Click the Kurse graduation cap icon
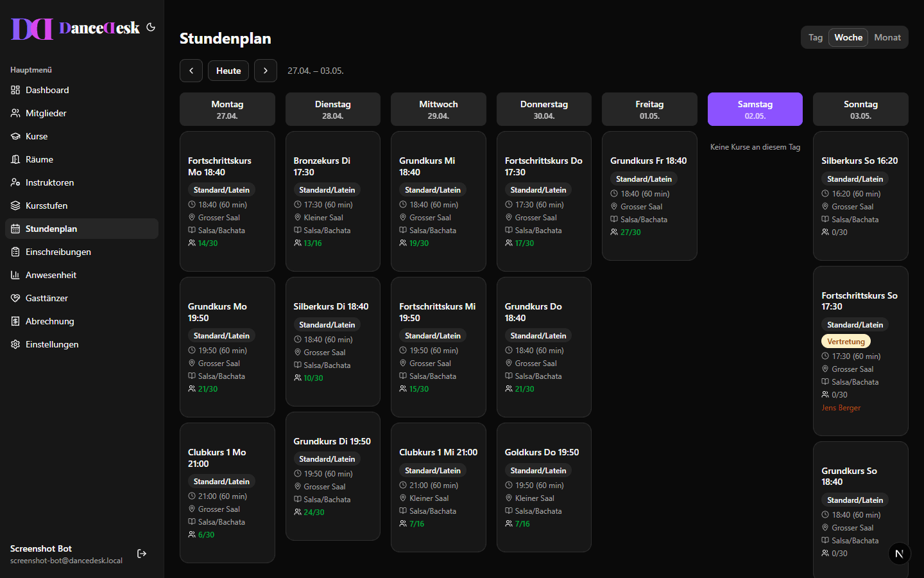 (15, 136)
